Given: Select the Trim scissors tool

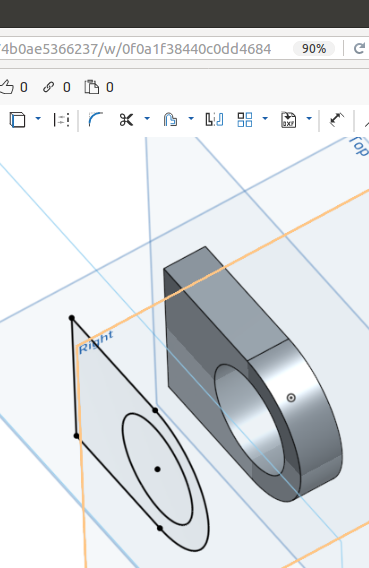Looking at the screenshot, I should click(126, 120).
